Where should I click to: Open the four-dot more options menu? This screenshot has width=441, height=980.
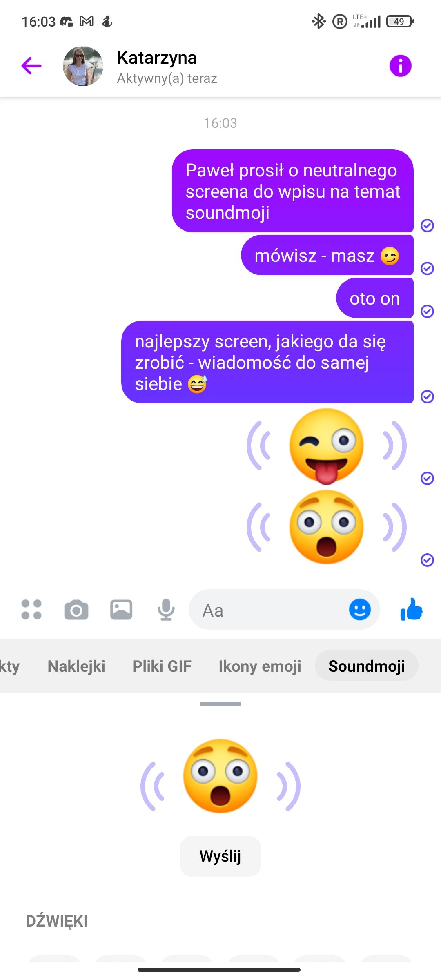coord(31,610)
